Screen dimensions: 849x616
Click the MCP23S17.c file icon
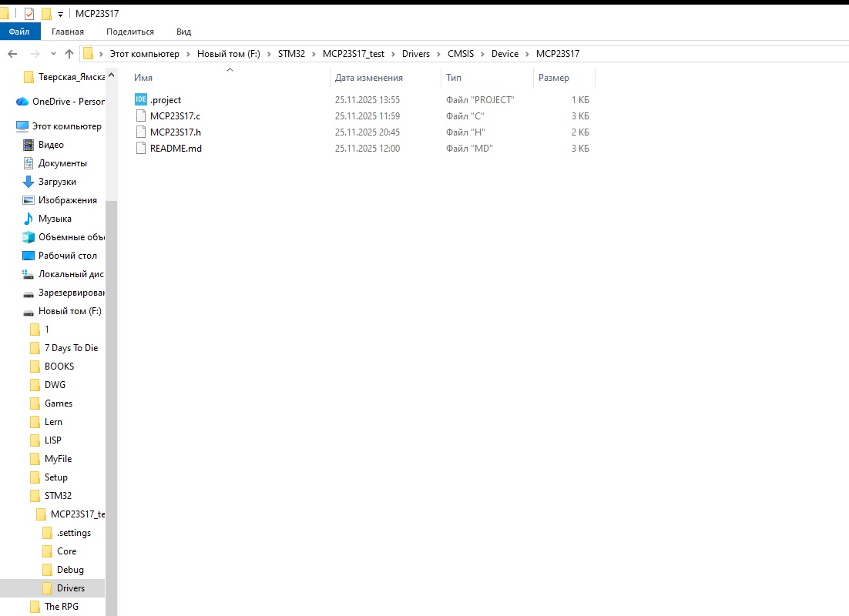[x=140, y=116]
